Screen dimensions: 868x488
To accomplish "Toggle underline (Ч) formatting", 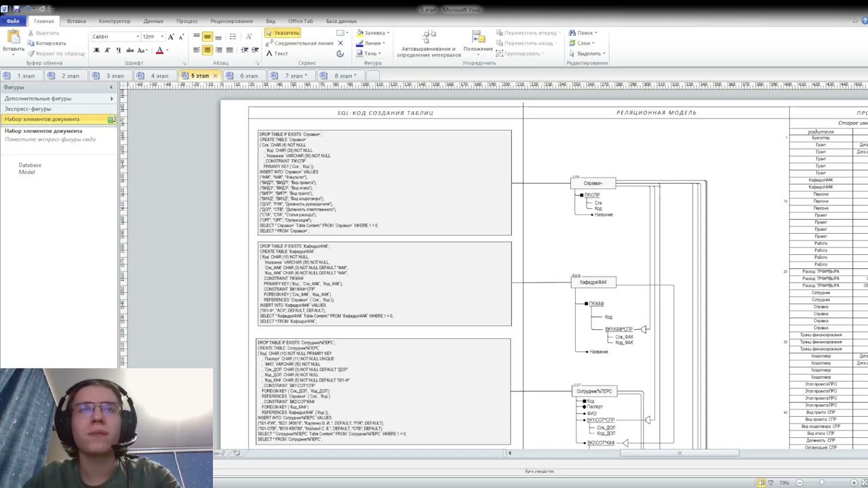I will 118,50.
